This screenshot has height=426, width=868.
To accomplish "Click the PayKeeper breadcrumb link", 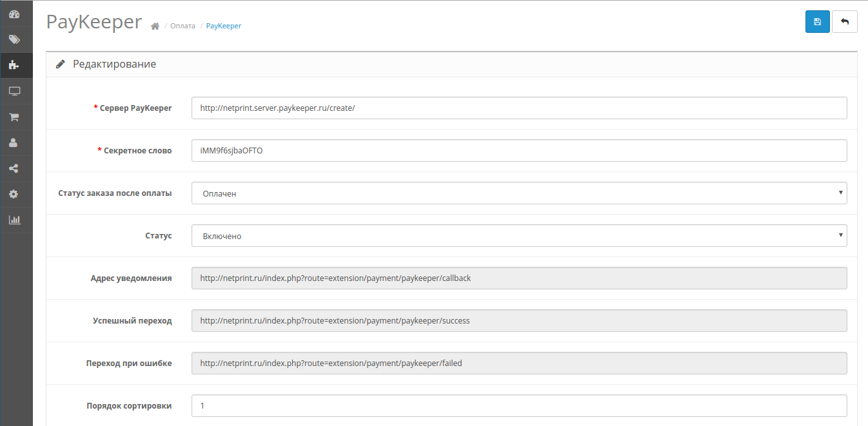I will [224, 26].
